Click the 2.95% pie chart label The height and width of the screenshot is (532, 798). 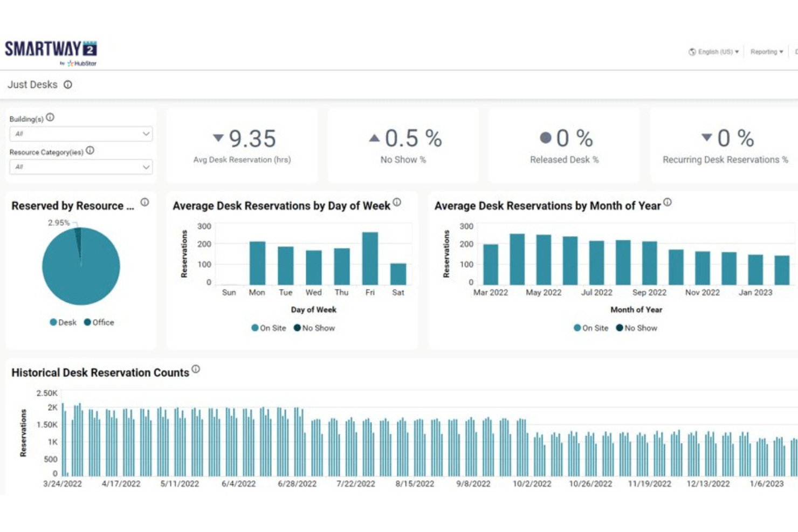tap(59, 223)
